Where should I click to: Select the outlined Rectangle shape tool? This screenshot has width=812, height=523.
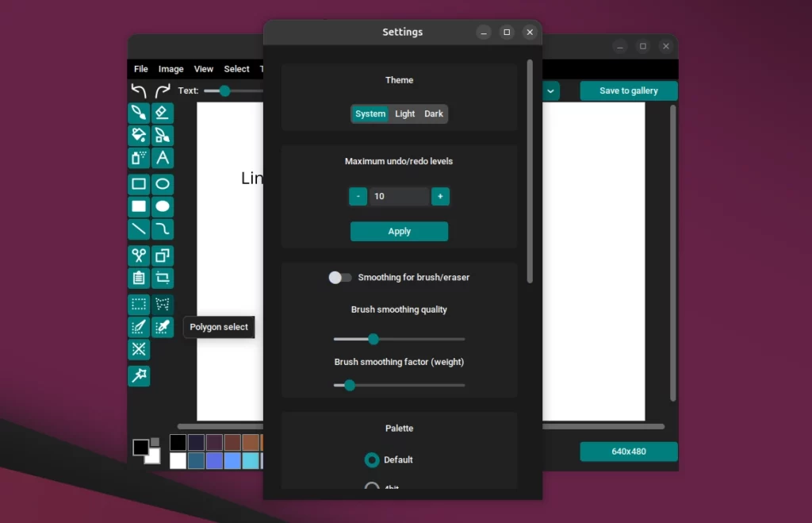coord(139,183)
